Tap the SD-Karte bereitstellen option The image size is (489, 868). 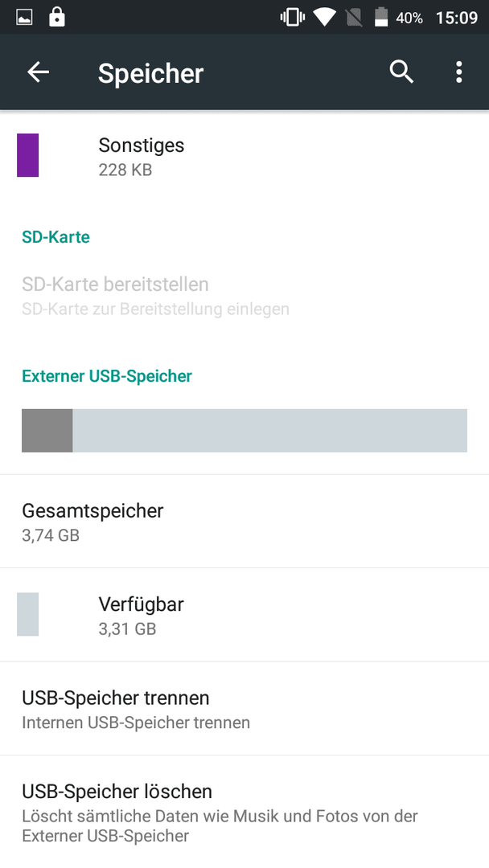(244, 296)
